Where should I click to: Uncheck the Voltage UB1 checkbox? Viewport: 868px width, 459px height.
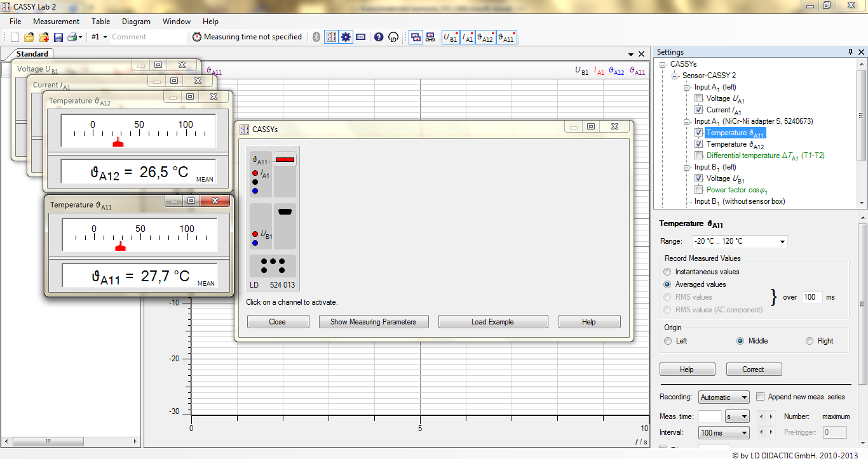pos(698,178)
